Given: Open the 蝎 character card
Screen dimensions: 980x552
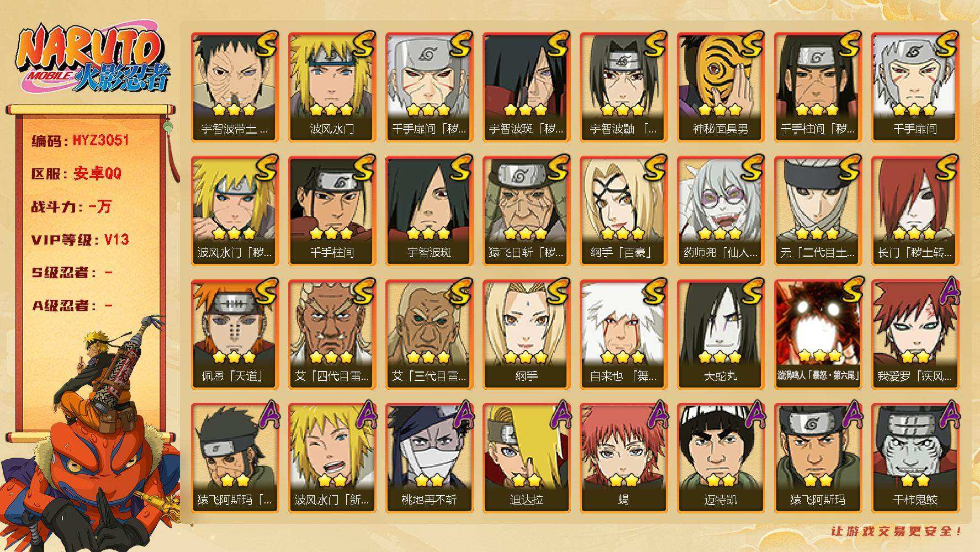Looking at the screenshot, I should tap(623, 458).
